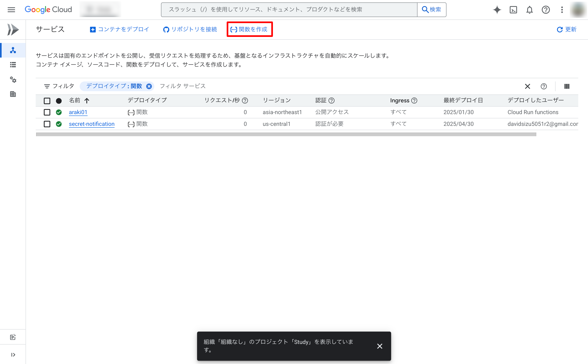Viewport: 588px width, 364px height.
Task: Open the Cloud Run arrow logo icon
Action: click(x=13, y=29)
